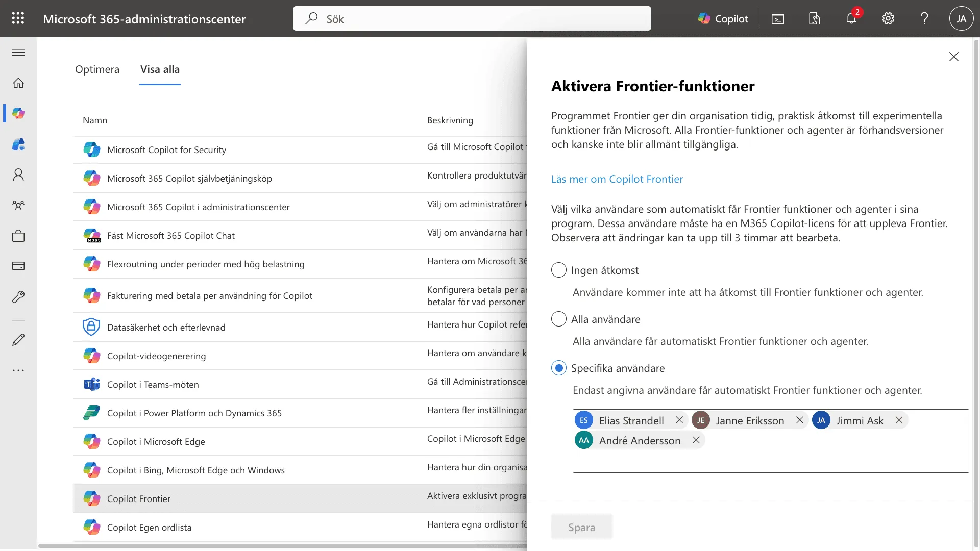
Task: Open the Agents icon in the sidebar
Action: point(18,144)
